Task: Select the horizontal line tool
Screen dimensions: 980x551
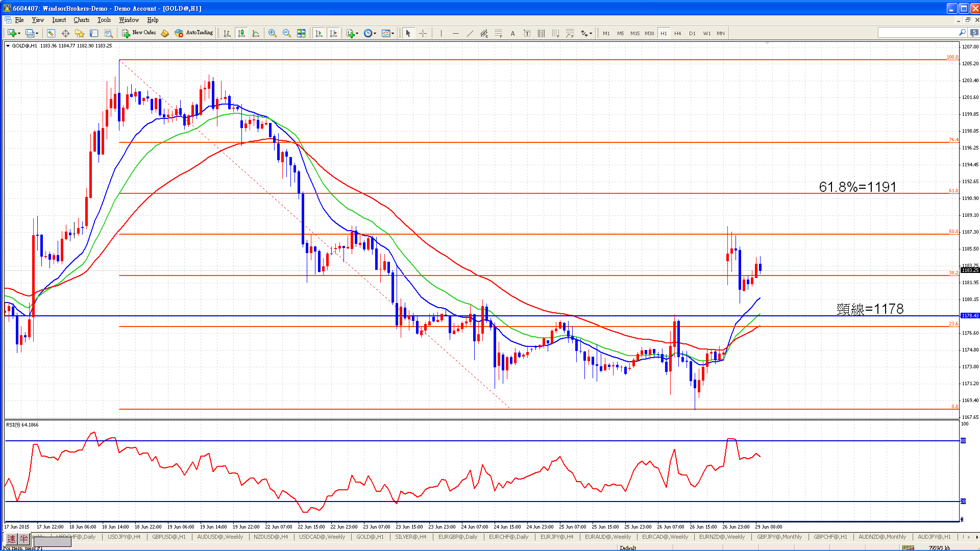Action: (x=455, y=33)
